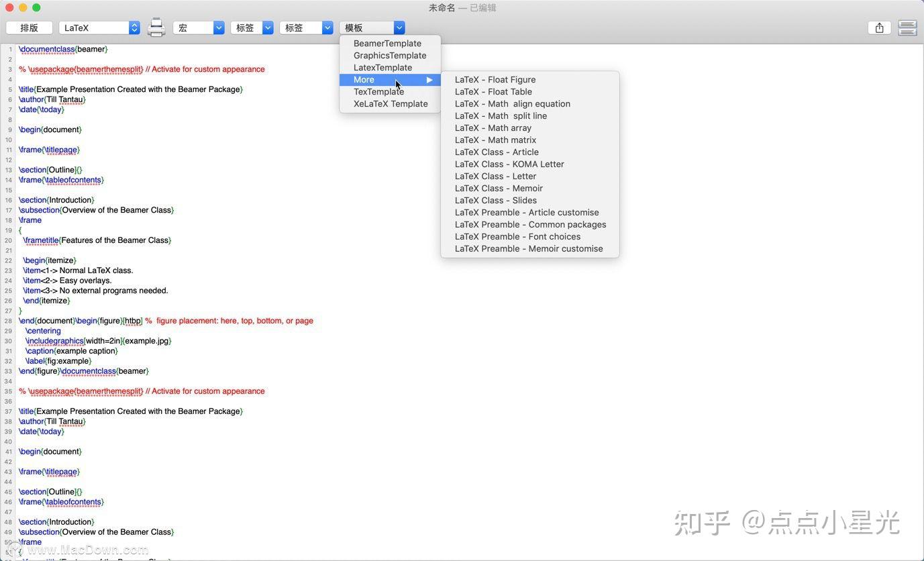Choose LaTeX - Math align equation
Image resolution: width=924 pixels, height=561 pixels.
point(529,104)
